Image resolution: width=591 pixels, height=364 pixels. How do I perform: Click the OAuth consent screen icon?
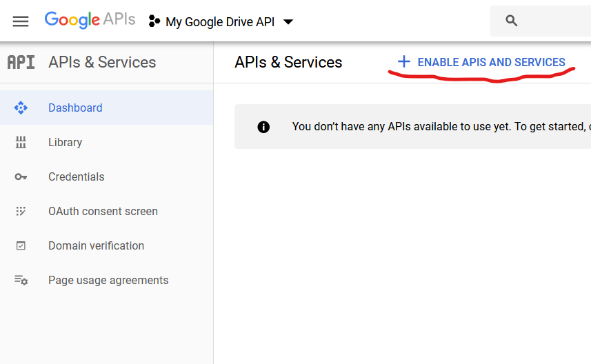click(x=21, y=211)
